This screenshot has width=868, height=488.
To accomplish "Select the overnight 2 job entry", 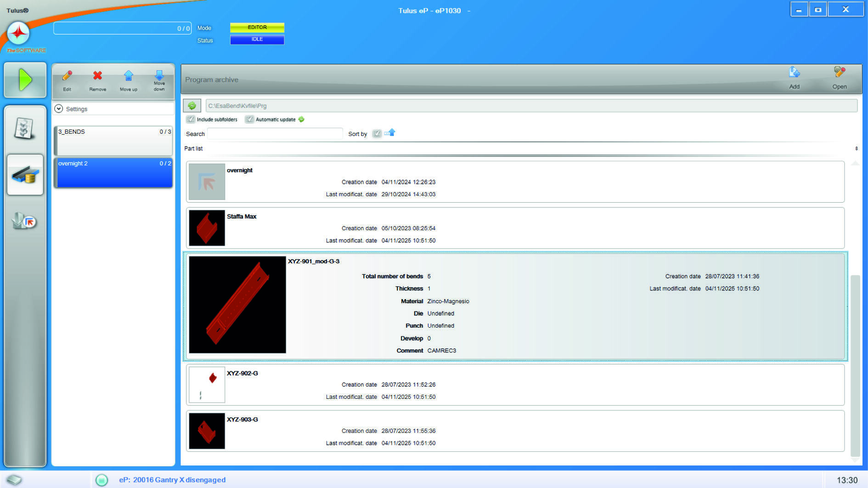I will pos(113,172).
